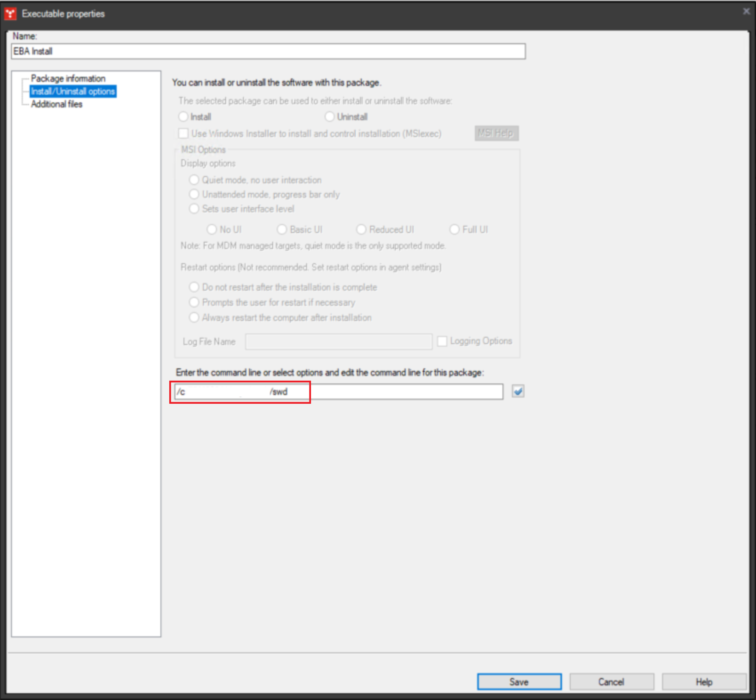Choose the Basic UI option

(x=283, y=230)
